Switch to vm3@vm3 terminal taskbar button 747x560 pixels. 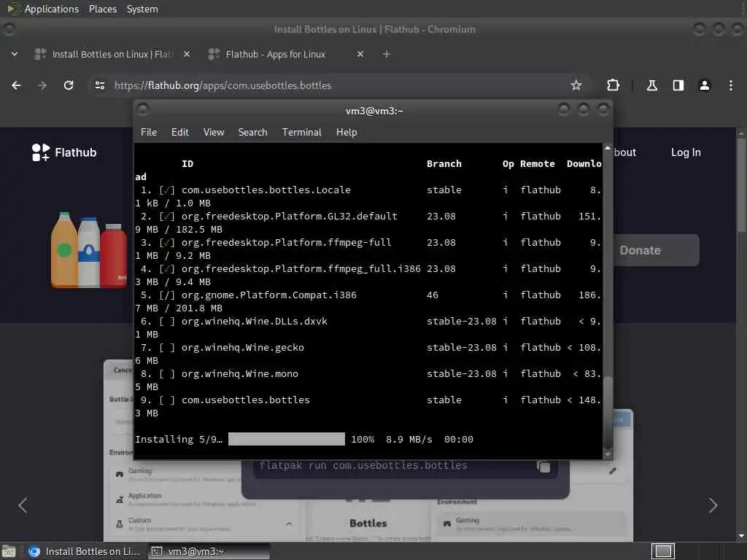coord(209,551)
